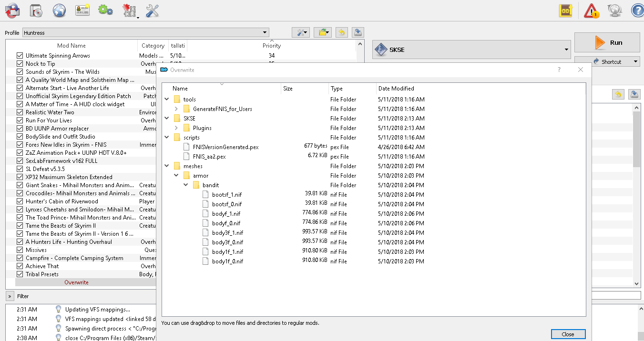Open the blue Help question mark icon
The width and height of the screenshot is (644, 341).
(x=637, y=10)
